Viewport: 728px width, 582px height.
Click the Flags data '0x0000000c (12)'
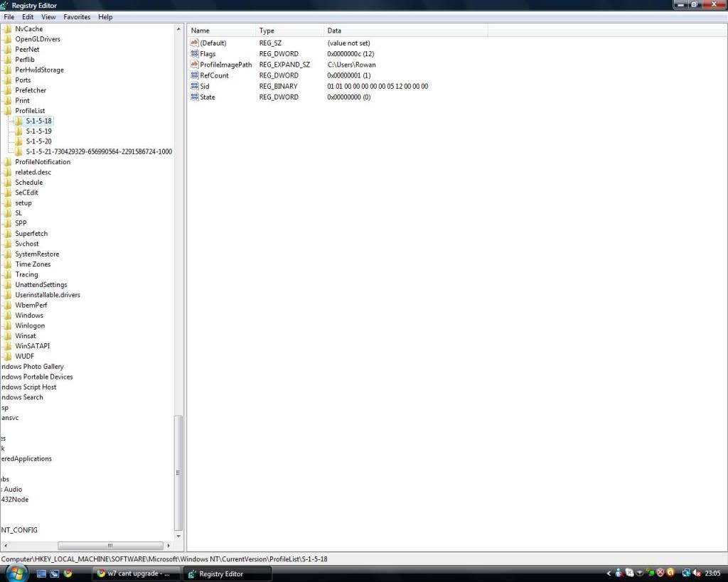pos(350,54)
